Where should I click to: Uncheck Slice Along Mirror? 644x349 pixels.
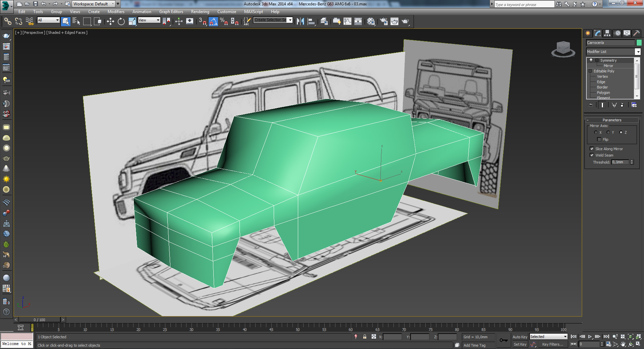click(592, 149)
